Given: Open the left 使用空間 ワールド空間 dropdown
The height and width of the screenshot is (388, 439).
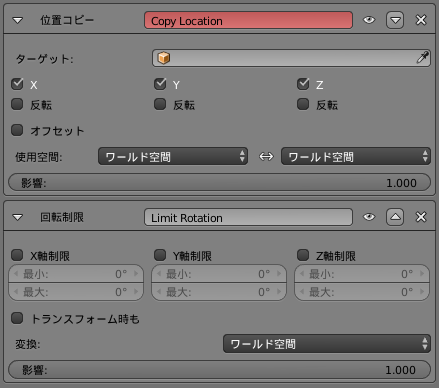Looking at the screenshot, I should coord(173,156).
